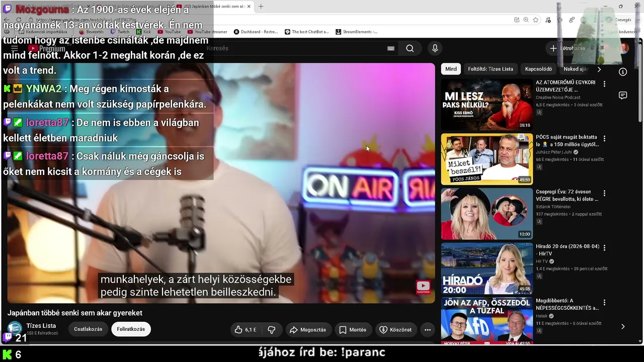Click the YouTube watermark logo on the video

click(x=423, y=287)
